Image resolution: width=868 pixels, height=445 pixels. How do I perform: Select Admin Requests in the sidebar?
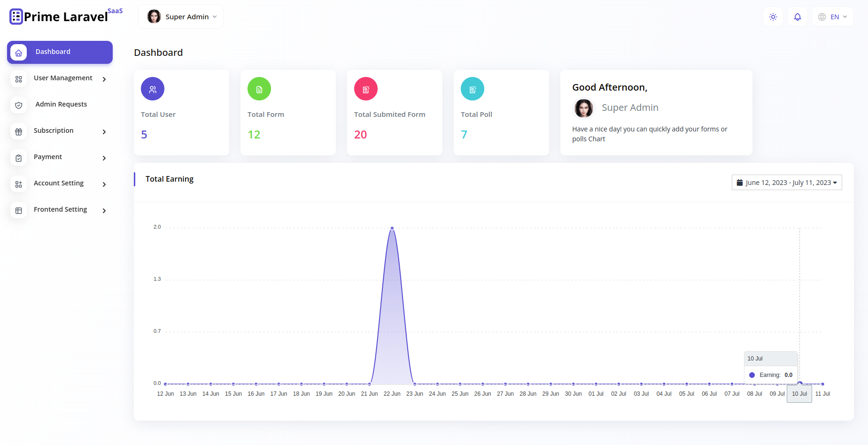point(61,104)
